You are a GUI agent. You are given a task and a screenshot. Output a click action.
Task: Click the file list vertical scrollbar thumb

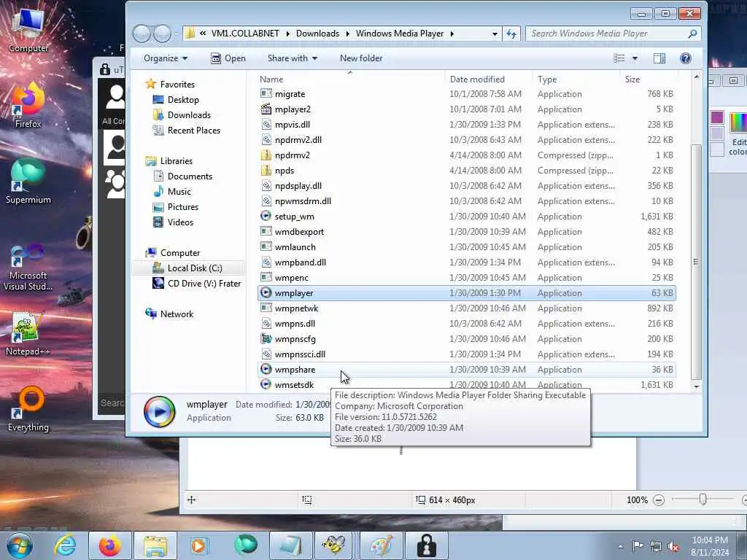(x=696, y=262)
